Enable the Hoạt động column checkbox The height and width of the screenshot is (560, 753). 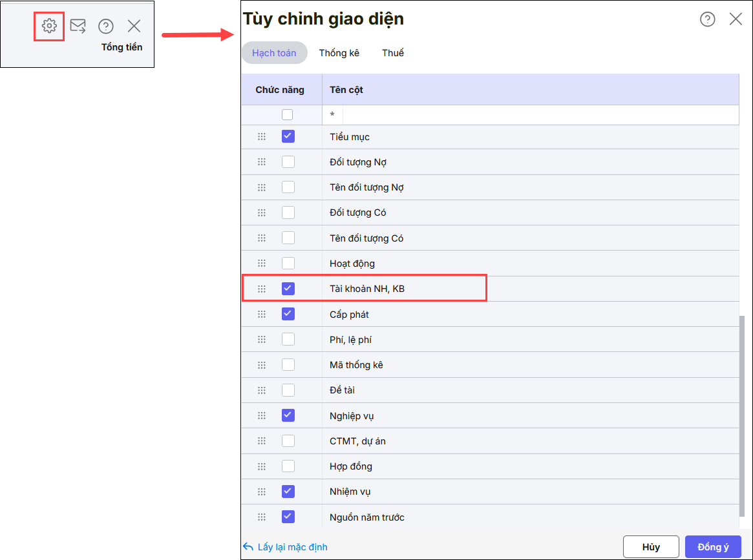(288, 263)
